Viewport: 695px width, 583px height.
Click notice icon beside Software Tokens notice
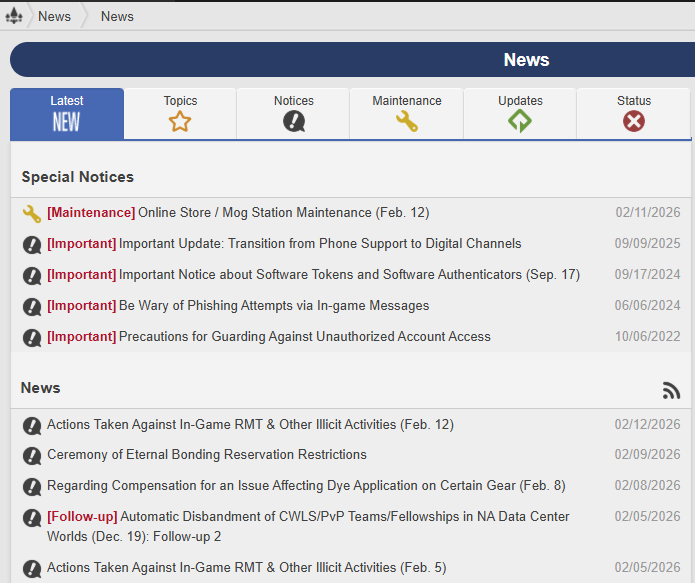tap(31, 276)
